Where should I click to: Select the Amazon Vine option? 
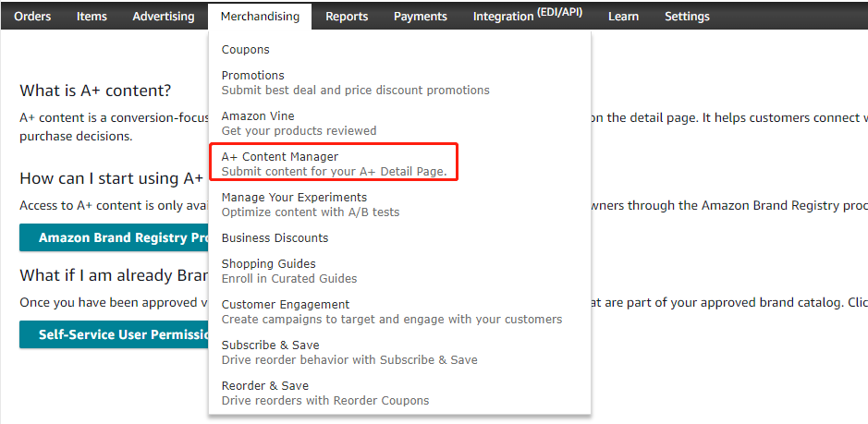point(258,116)
